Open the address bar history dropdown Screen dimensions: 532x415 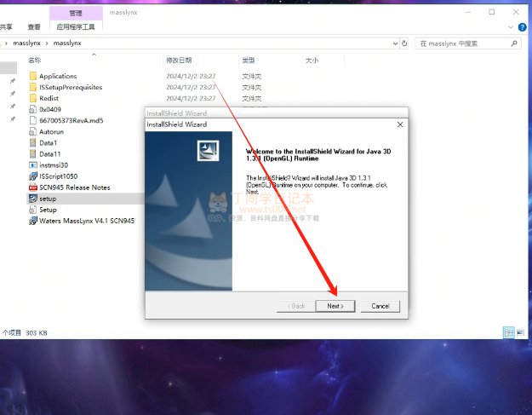click(395, 43)
